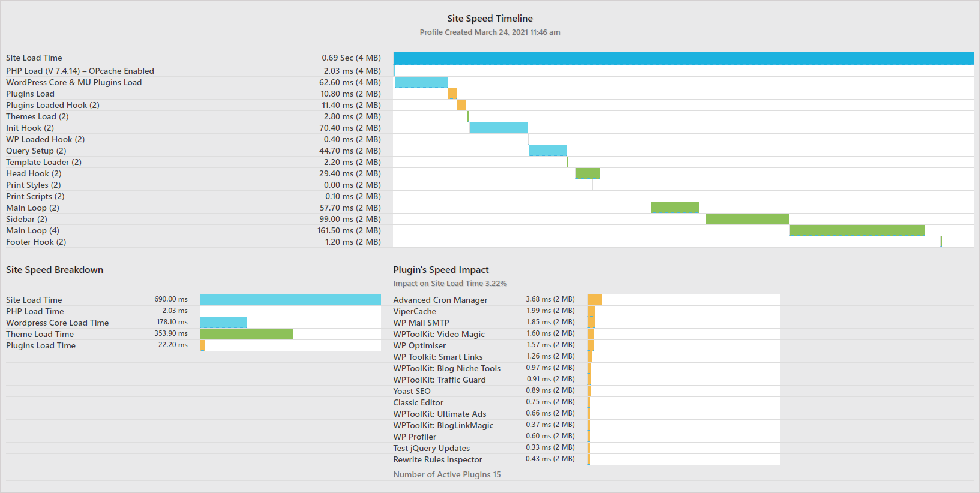Click the Site Speed Timeline heading
The width and height of the screenshot is (980, 493).
tap(490, 19)
